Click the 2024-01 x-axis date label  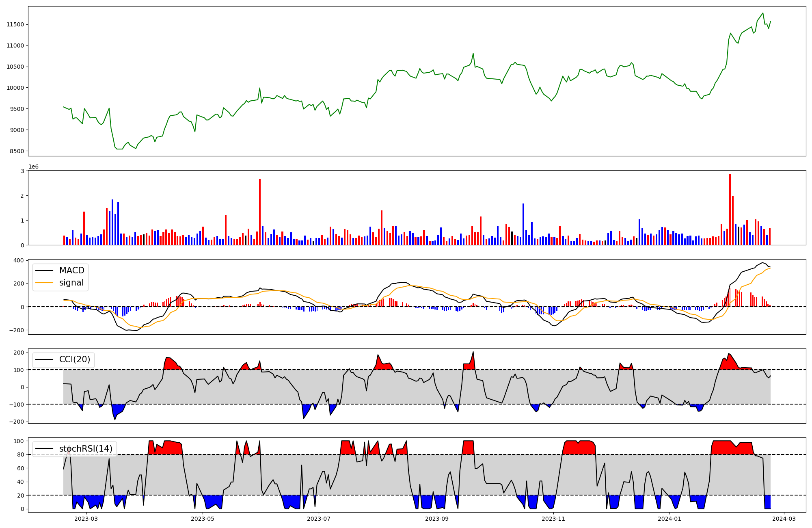(x=669, y=519)
